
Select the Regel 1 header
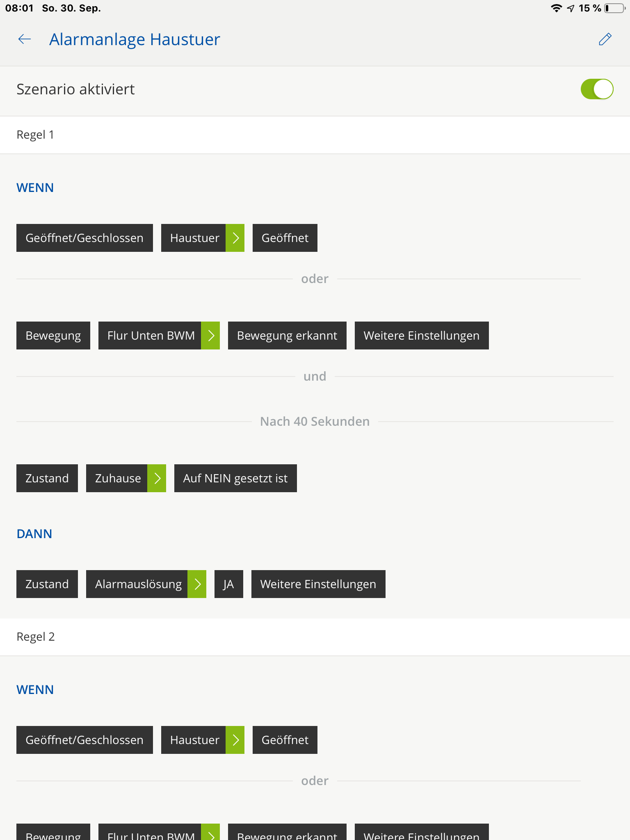pos(35,135)
